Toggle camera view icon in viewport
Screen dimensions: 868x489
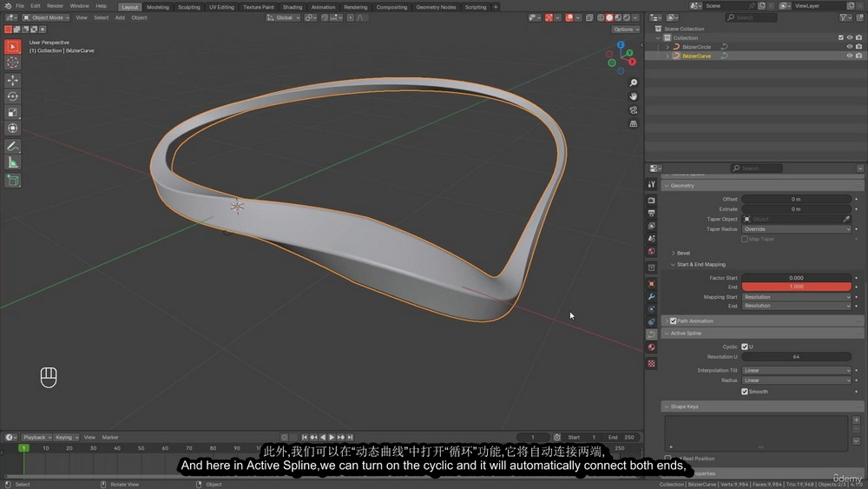(x=634, y=110)
